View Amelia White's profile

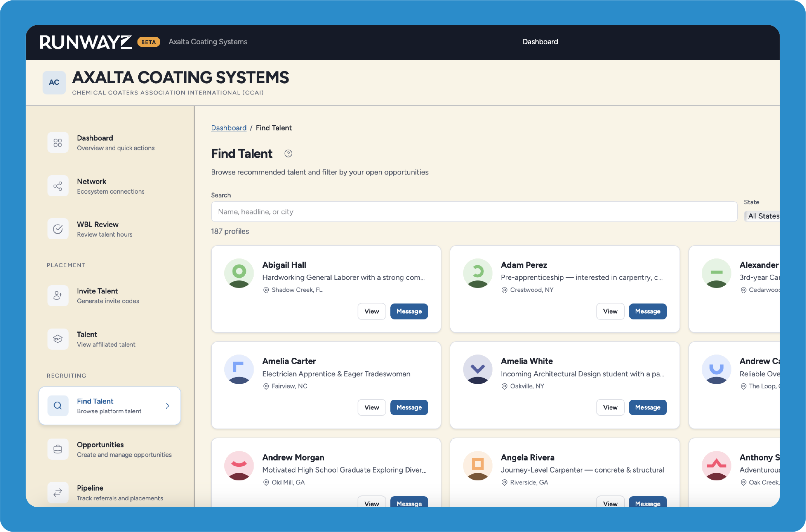610,407
